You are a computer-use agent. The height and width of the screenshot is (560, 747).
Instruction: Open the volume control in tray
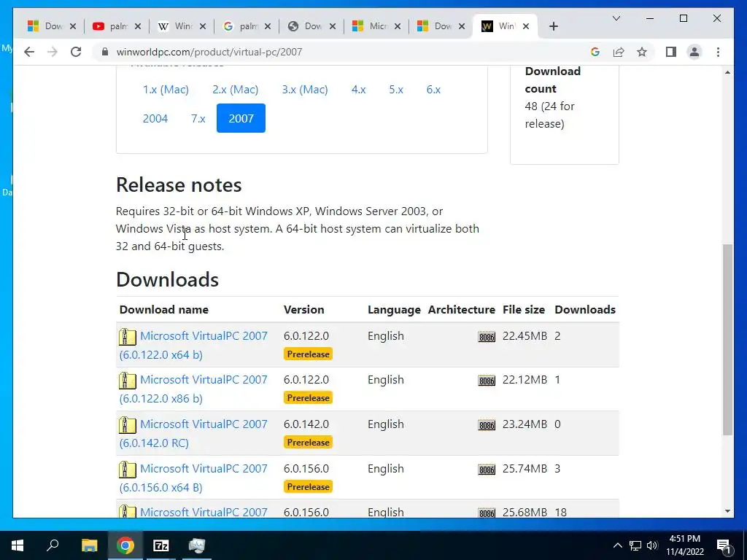(x=652, y=545)
